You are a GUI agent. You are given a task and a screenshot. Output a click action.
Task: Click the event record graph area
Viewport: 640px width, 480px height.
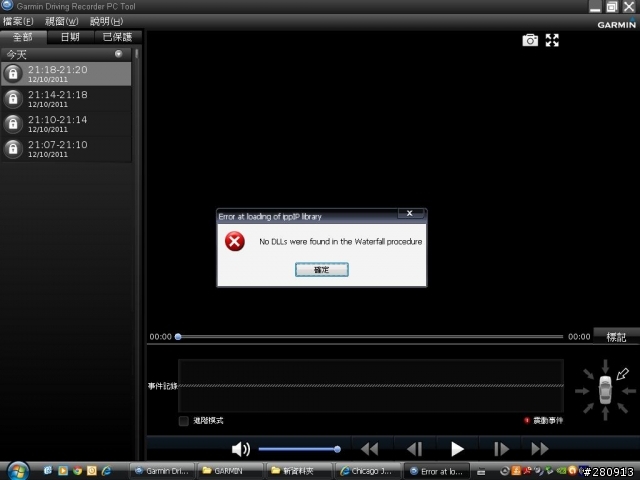[x=371, y=385]
